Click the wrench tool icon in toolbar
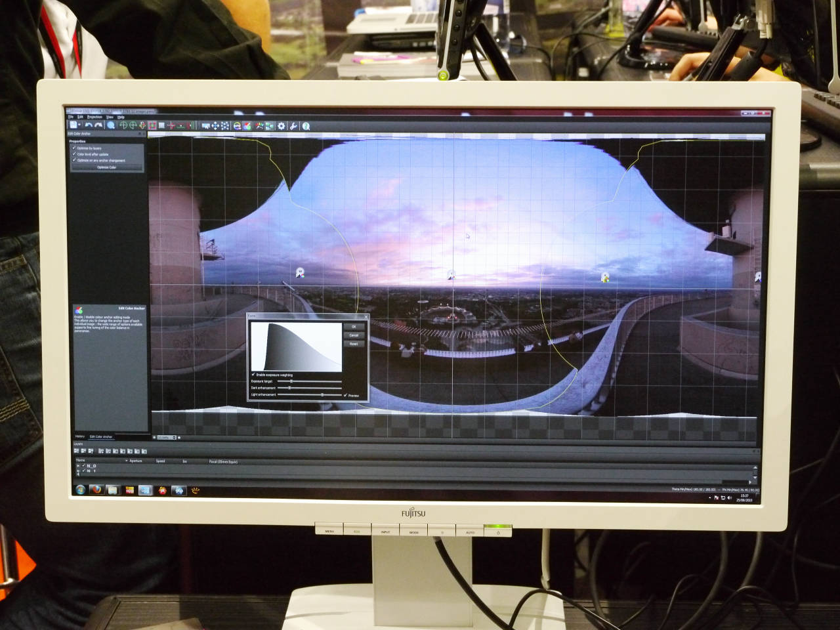840x630 pixels. tap(293, 125)
